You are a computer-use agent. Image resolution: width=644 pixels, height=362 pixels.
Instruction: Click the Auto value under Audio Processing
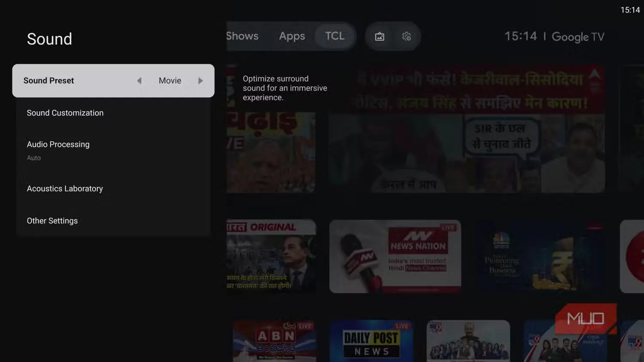[x=34, y=158]
